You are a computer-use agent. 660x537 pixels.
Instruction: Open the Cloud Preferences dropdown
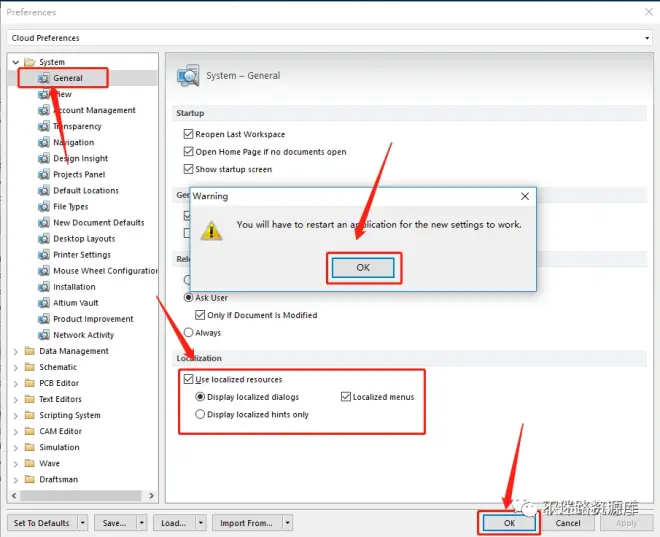coord(647,38)
